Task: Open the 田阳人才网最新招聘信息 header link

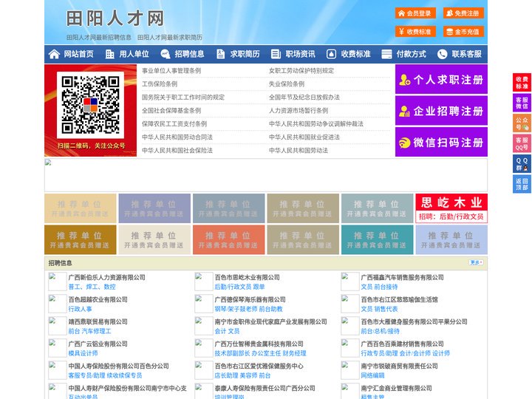Action: (x=99, y=38)
